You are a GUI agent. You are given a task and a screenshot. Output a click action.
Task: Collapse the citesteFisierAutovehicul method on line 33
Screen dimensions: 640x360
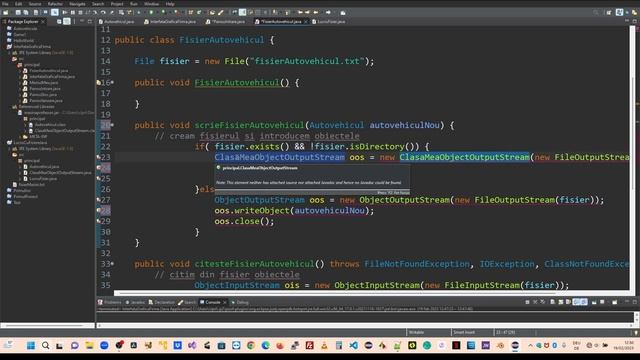pos(112,264)
